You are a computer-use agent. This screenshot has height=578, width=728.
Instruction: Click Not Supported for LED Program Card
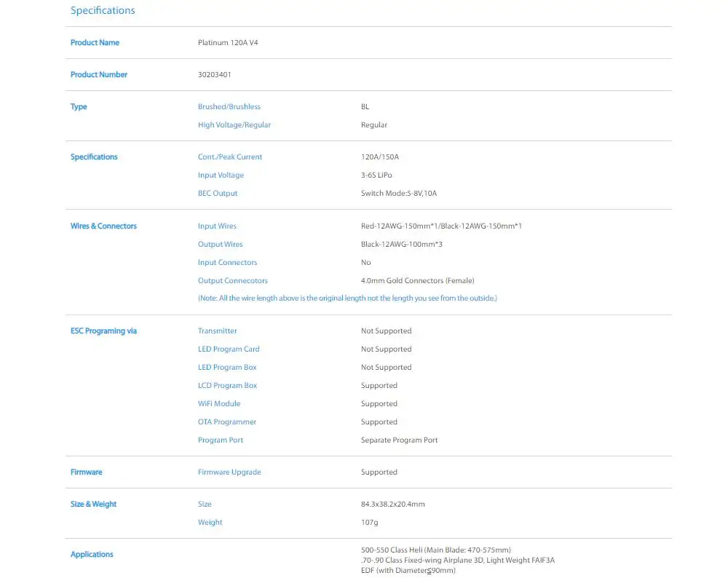point(387,349)
